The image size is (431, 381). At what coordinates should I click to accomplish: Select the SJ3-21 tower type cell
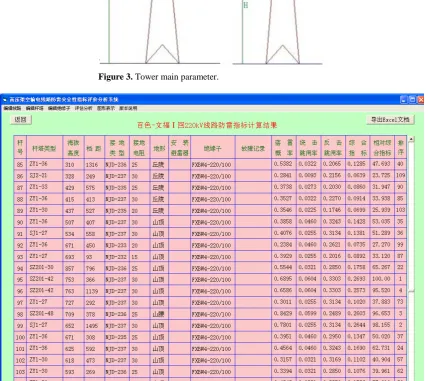44,176
